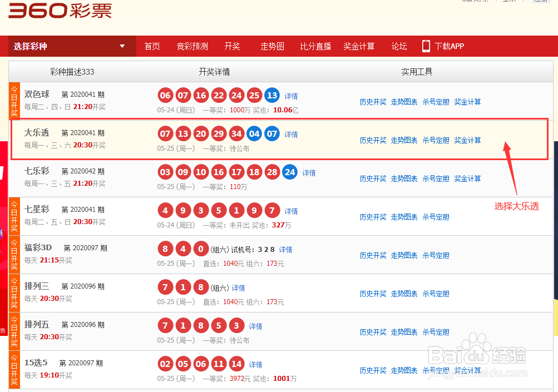Click 详情 in the 七星彩 row
The image size is (558, 392).
click(x=291, y=211)
